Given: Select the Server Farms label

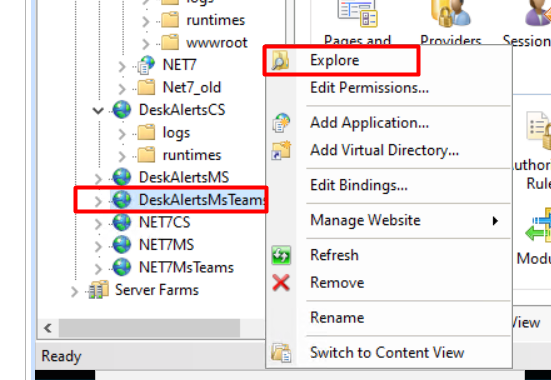Looking at the screenshot, I should [x=157, y=290].
